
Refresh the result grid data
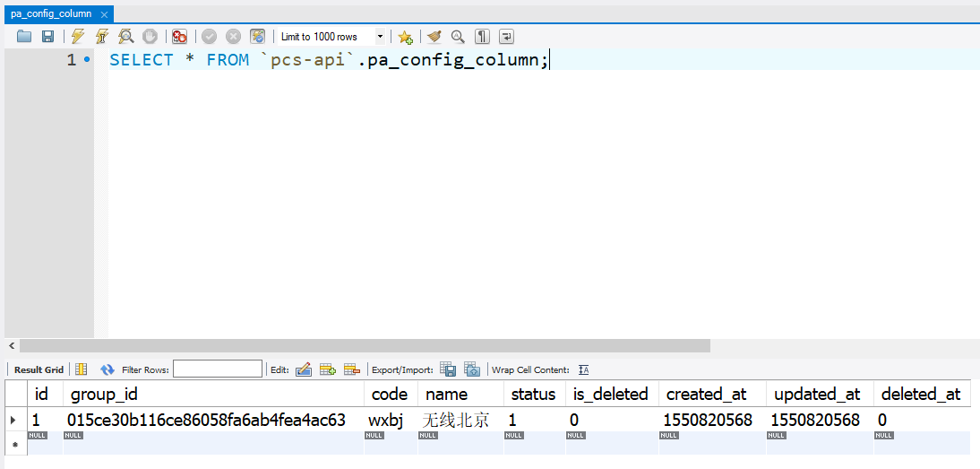coord(107,369)
